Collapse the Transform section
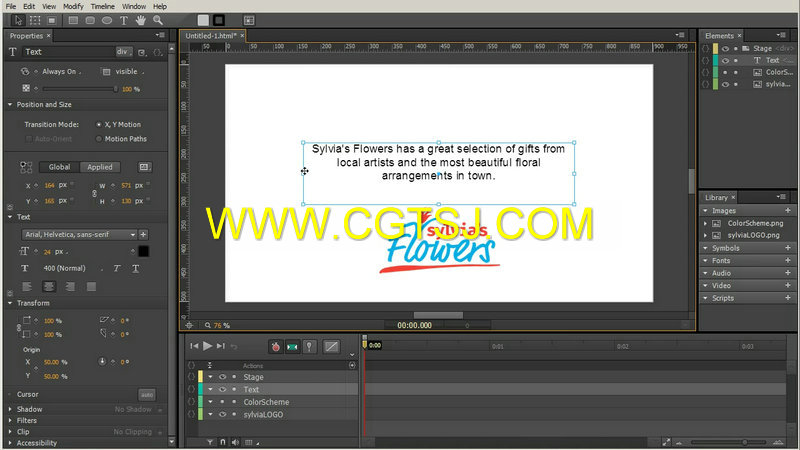 (x=10, y=303)
